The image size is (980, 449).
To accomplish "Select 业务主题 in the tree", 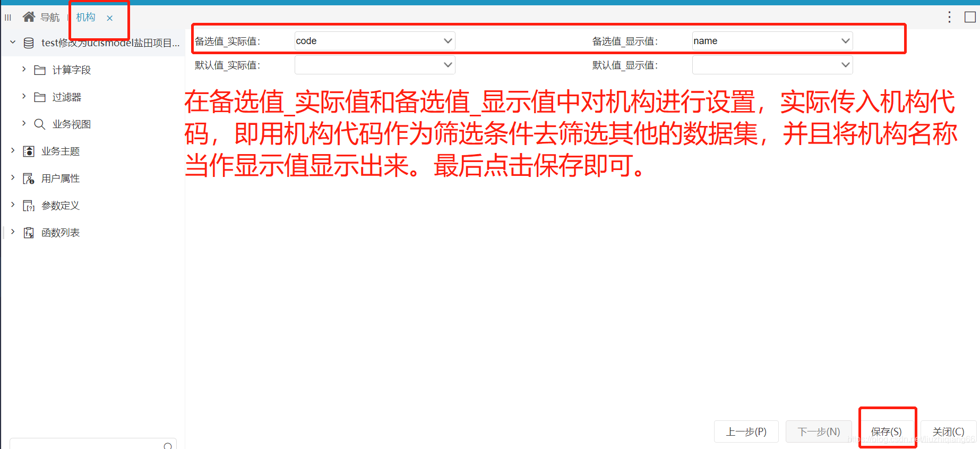I will click(61, 151).
